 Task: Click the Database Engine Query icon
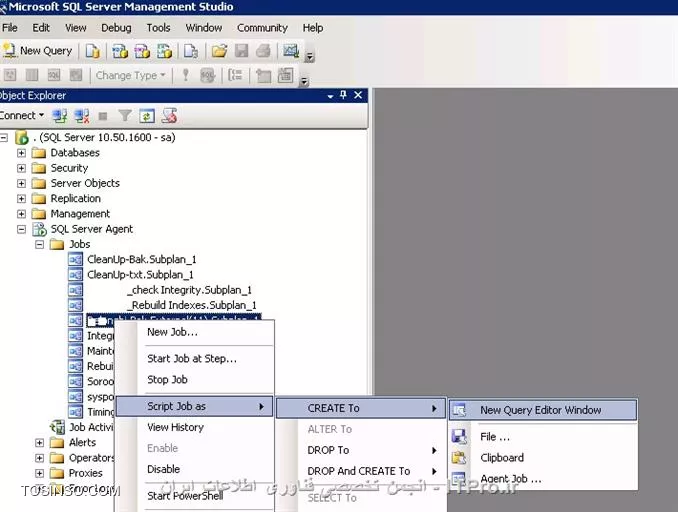pos(92,51)
